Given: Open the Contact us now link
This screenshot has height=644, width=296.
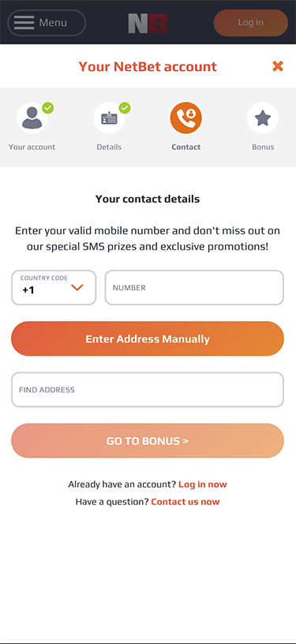Looking at the screenshot, I should [185, 501].
